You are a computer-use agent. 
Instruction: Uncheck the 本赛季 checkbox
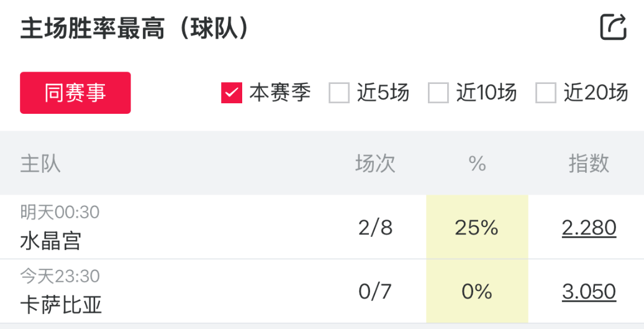[232, 93]
